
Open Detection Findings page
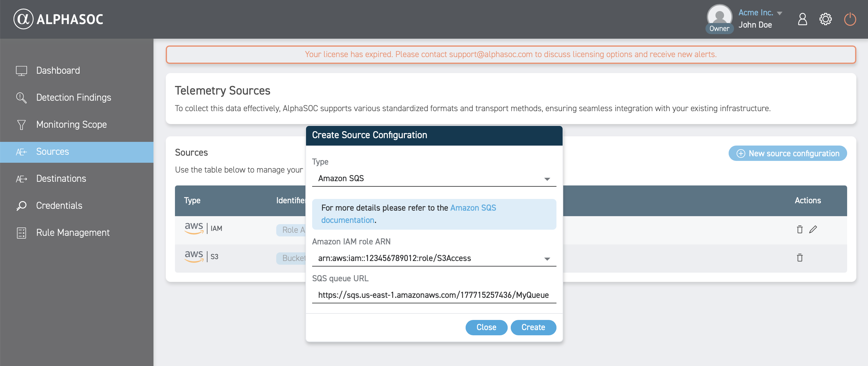[73, 97]
